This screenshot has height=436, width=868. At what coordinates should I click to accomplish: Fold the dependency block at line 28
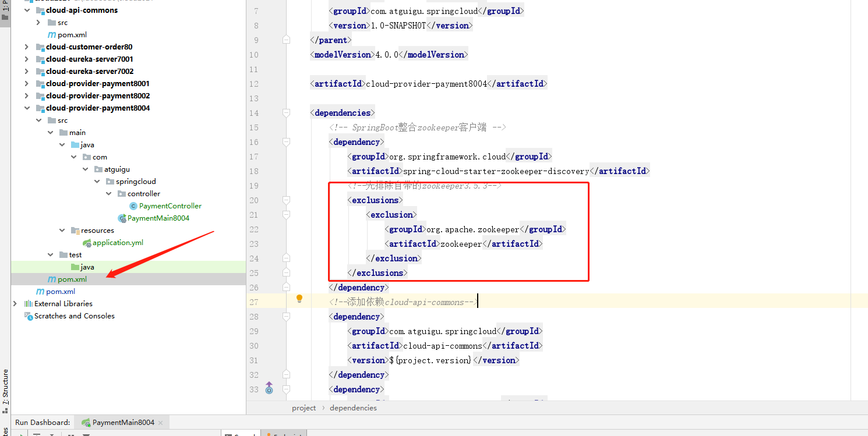[286, 317]
